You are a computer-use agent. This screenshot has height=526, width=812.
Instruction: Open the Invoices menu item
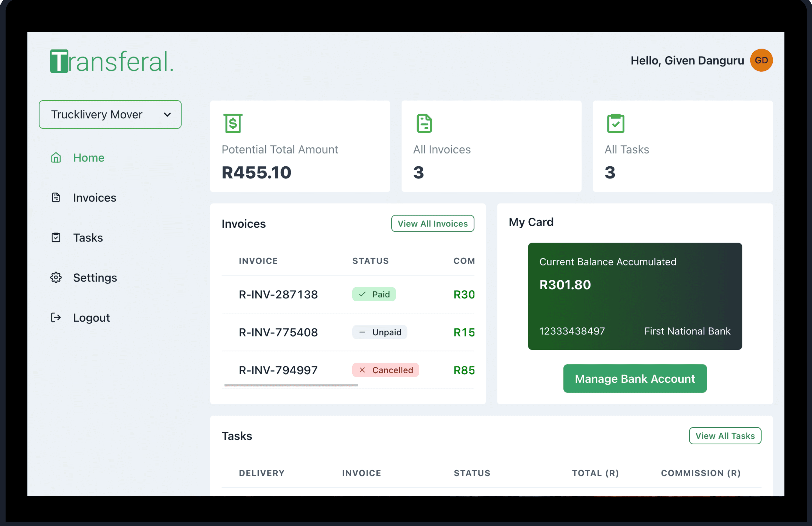click(x=95, y=198)
